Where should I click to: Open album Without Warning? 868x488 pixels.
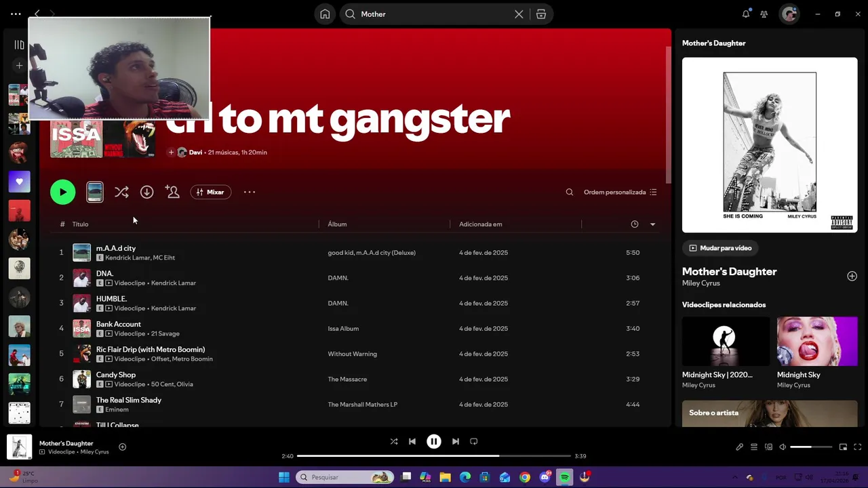352,354
